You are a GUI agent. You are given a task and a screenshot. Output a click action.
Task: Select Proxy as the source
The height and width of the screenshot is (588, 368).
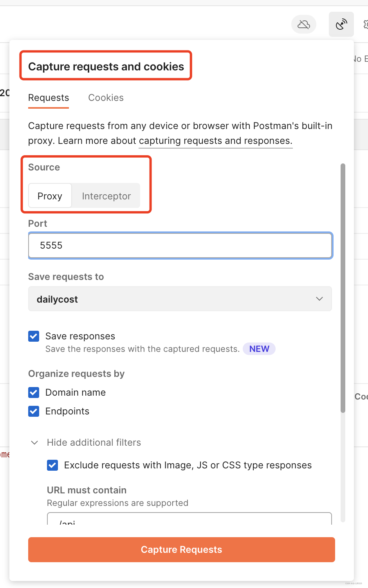pos(50,196)
